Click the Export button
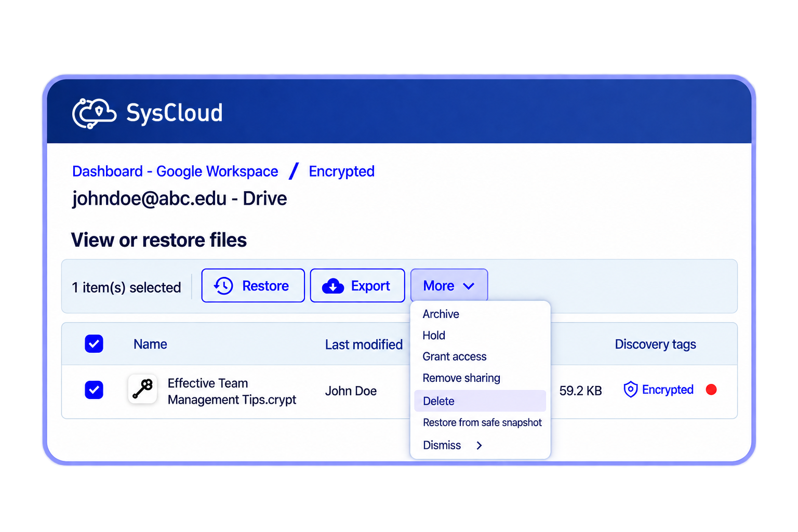Screen dimensions: 798x532 point(357,285)
